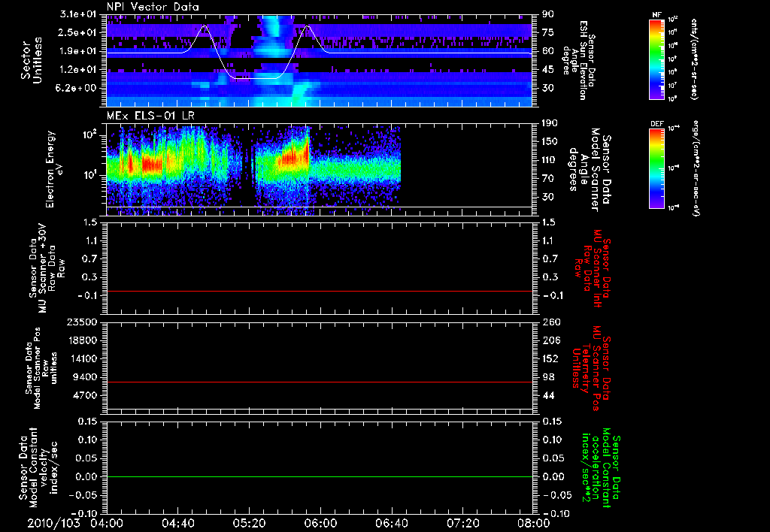Click the ELS electron energy spectrogram
The image size is (770, 532).
coord(253,169)
